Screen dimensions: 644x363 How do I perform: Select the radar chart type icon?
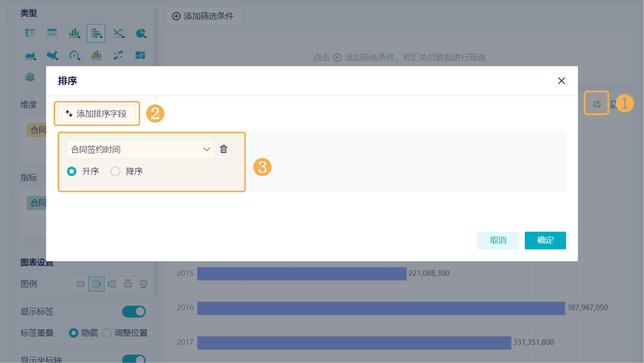(30, 77)
